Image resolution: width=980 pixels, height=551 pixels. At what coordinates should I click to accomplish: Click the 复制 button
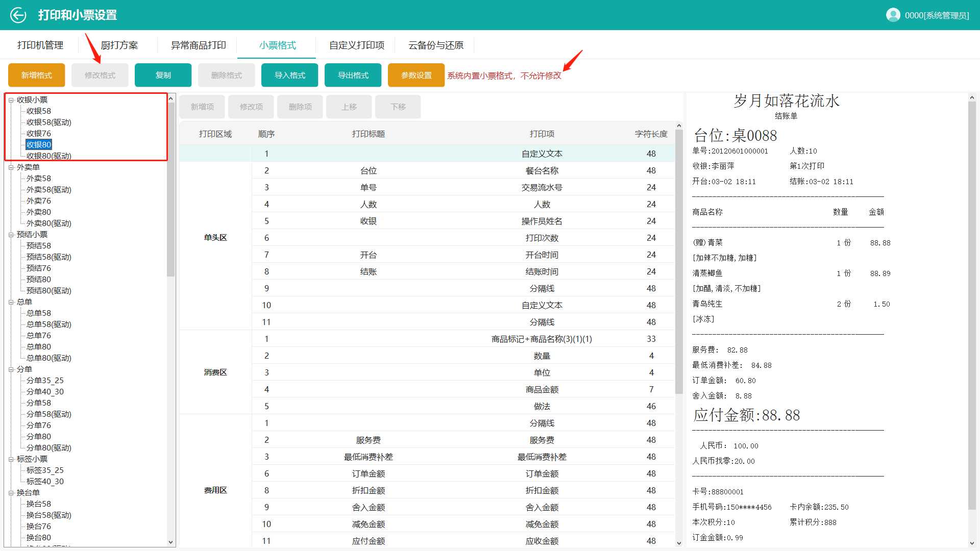coord(163,75)
